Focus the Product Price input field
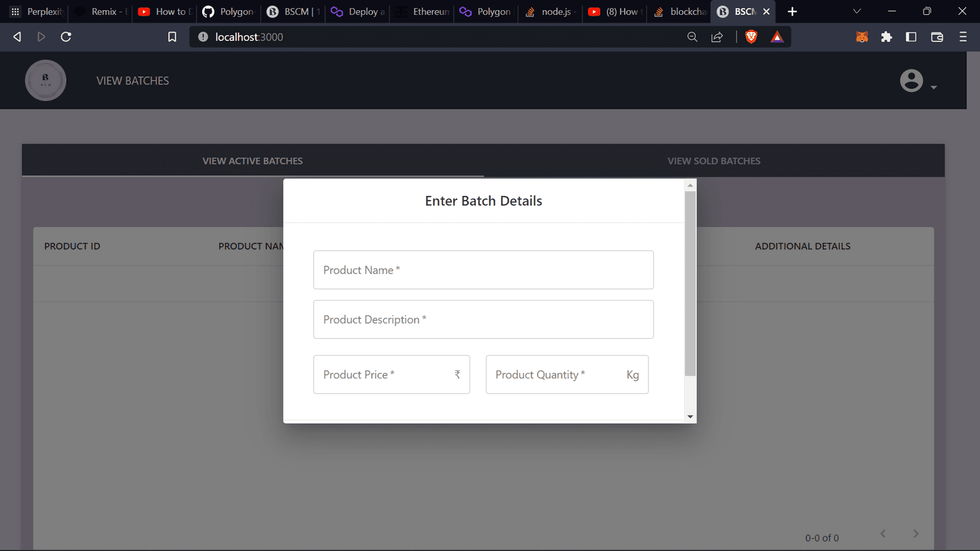 [x=391, y=375]
